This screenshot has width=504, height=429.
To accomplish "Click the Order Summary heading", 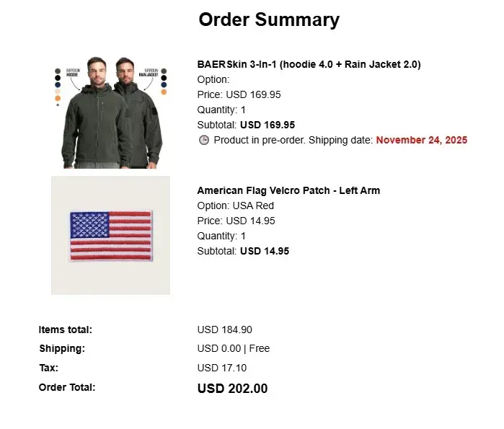I will point(269,19).
